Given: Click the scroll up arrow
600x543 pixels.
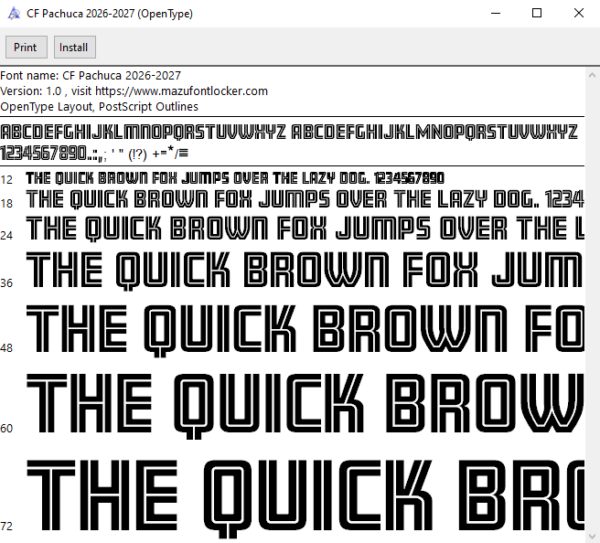Looking at the screenshot, I should (x=592, y=75).
